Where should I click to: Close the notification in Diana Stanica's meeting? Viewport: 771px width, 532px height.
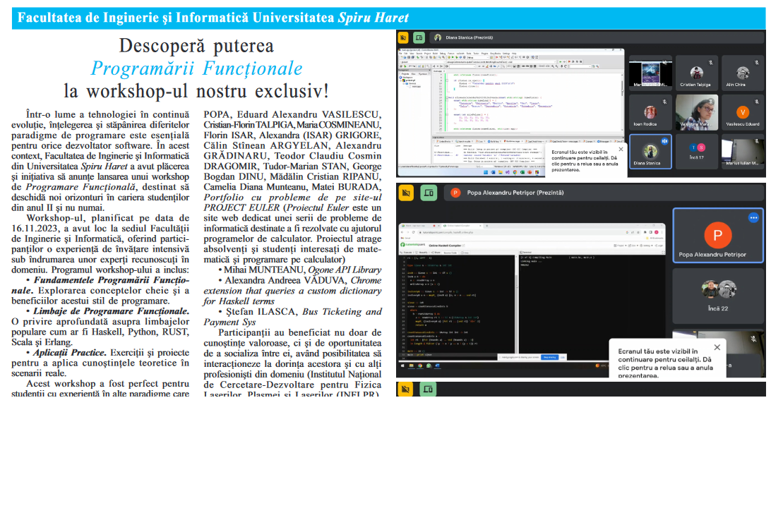(x=621, y=149)
